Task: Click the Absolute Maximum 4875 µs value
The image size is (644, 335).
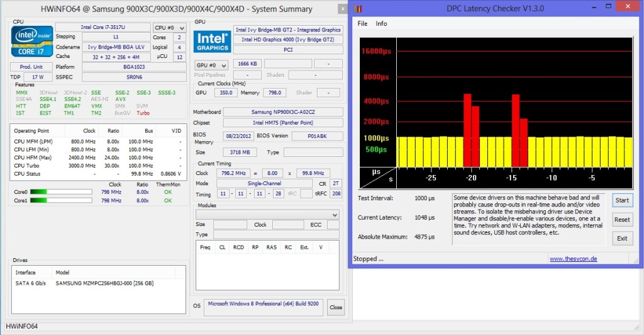Action: (x=425, y=237)
